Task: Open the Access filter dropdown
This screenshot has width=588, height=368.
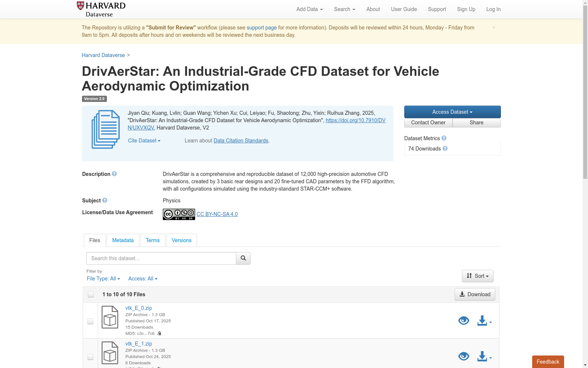Action: (x=143, y=279)
